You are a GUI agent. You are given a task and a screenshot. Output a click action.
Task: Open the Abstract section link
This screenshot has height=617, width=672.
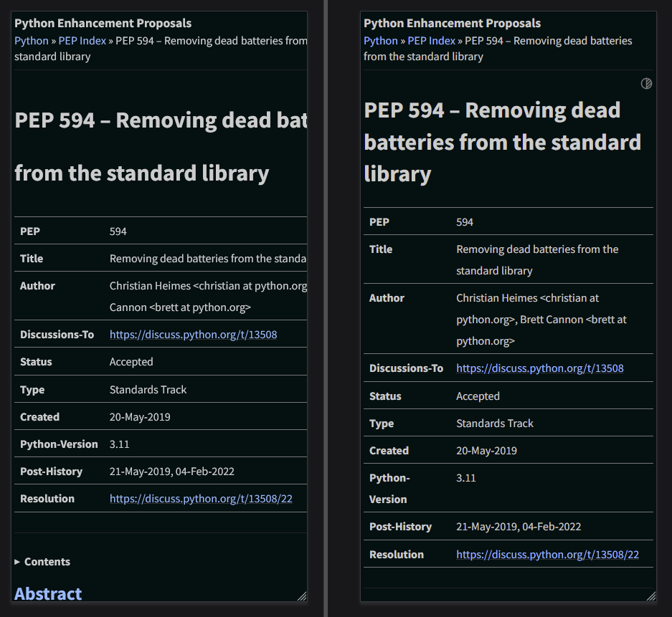point(47,594)
